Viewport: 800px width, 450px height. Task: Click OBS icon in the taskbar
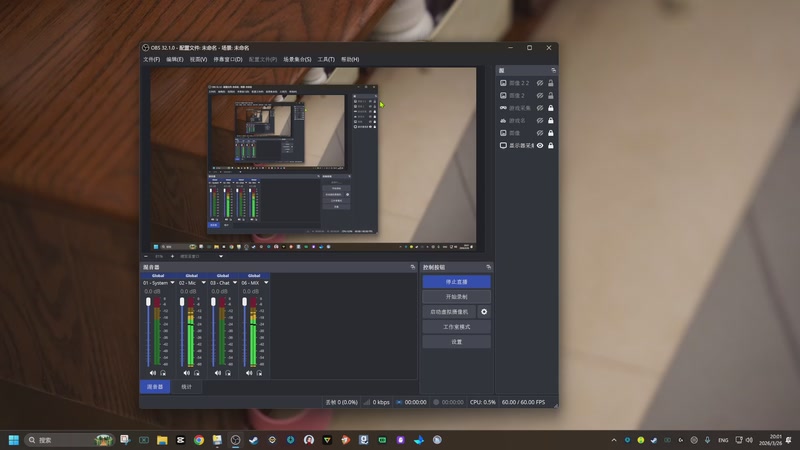[235, 440]
